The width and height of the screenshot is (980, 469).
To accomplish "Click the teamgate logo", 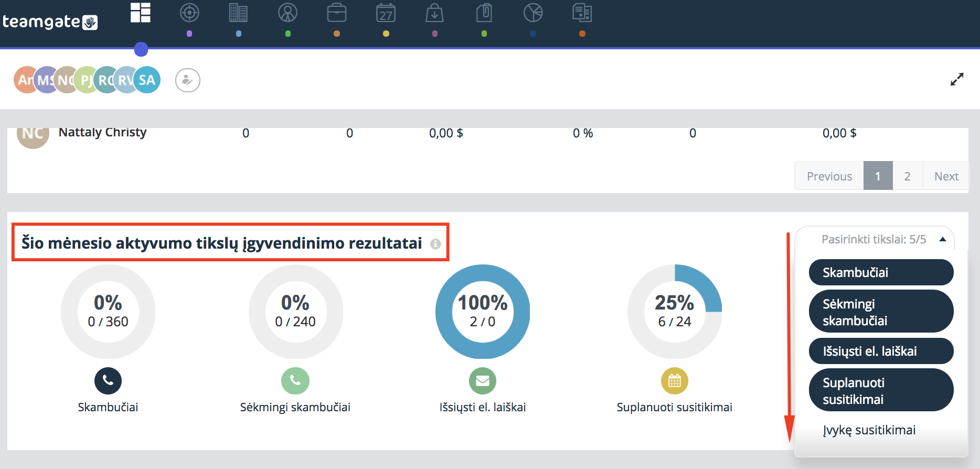I will coord(50,22).
